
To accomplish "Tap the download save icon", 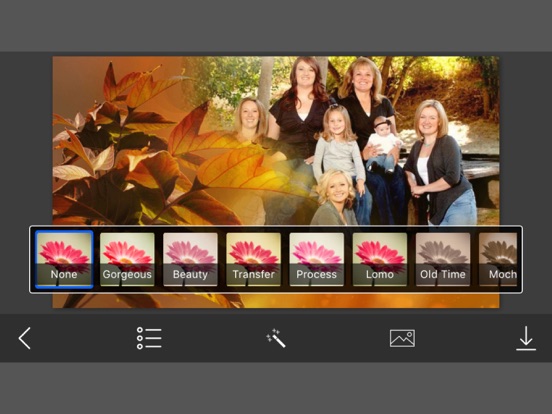I will (x=526, y=338).
